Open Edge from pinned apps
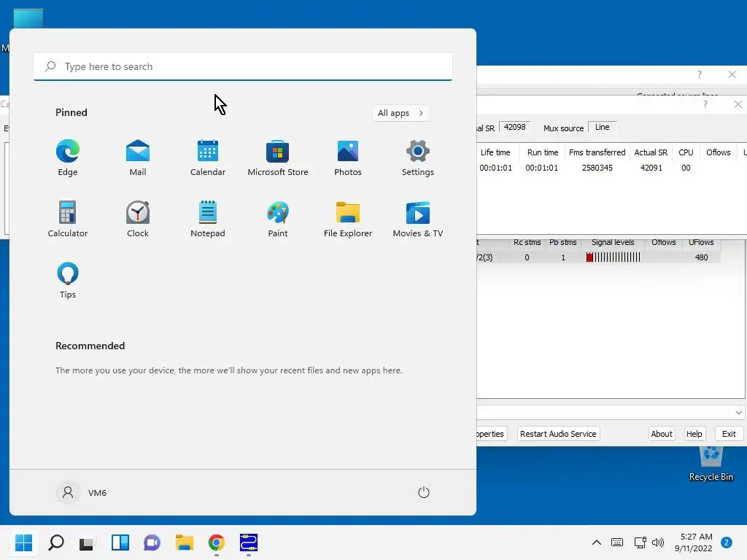 (x=68, y=158)
